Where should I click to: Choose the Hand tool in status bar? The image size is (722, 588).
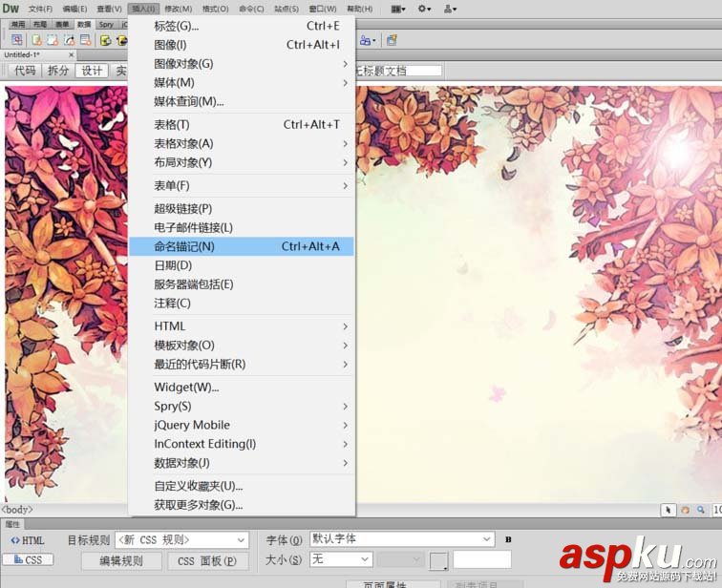pyautogui.click(x=685, y=510)
